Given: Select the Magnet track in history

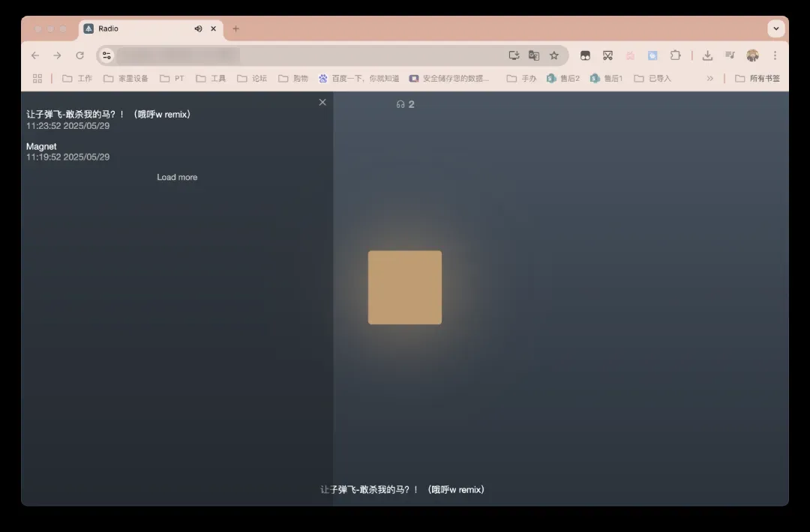Looking at the screenshot, I should (41, 146).
